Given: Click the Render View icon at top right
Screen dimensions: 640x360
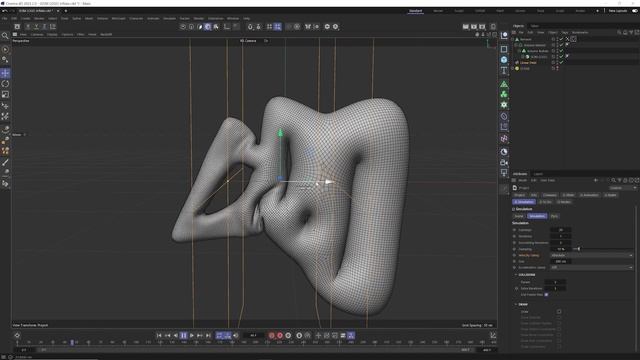Looking at the screenshot, I should (466, 27).
